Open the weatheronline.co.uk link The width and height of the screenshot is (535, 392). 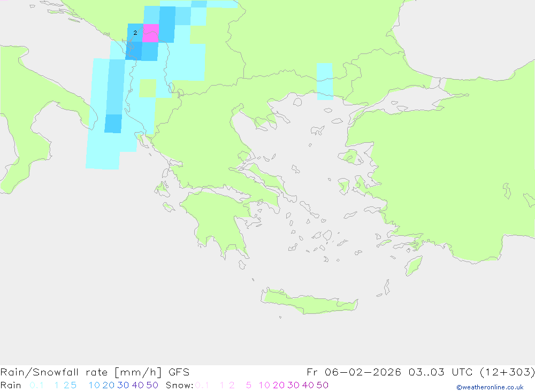[x=490, y=387]
